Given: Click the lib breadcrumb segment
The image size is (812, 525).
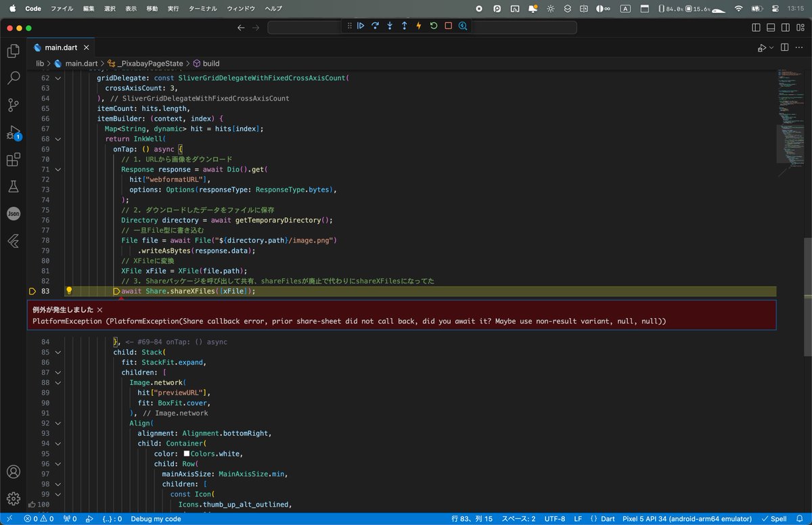Looking at the screenshot, I should [x=39, y=64].
